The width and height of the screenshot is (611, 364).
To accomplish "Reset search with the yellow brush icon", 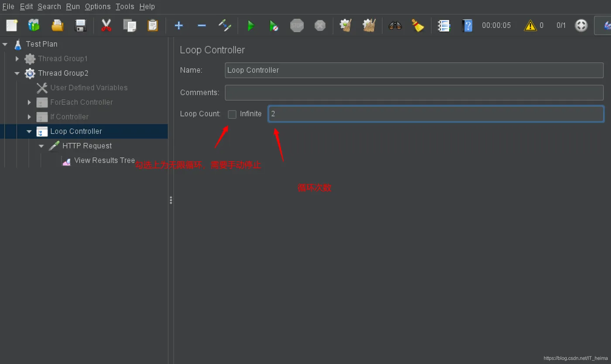I will (418, 25).
